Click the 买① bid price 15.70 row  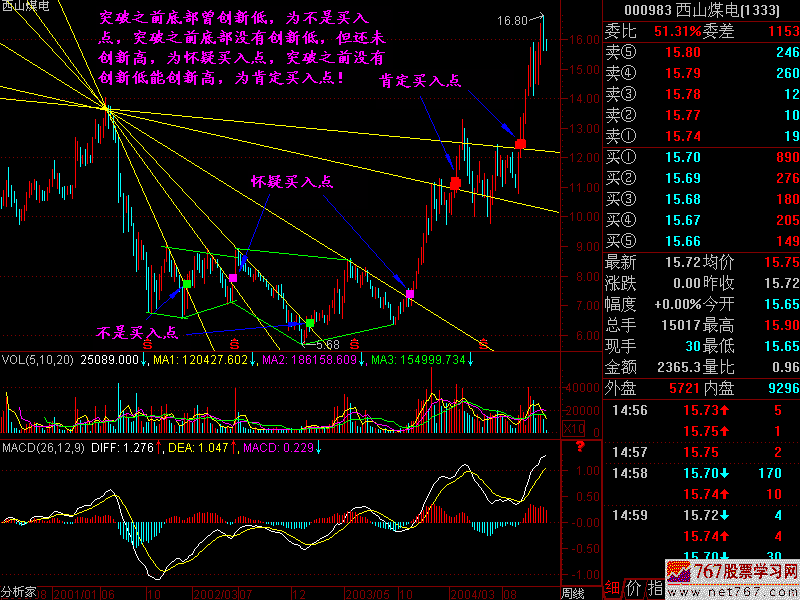(700, 157)
